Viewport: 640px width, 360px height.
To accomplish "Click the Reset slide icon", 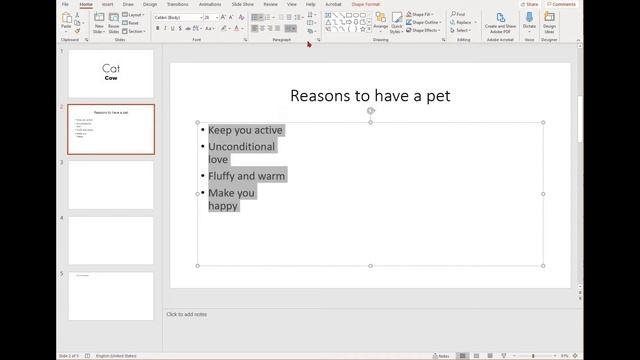I will [x=131, y=23].
